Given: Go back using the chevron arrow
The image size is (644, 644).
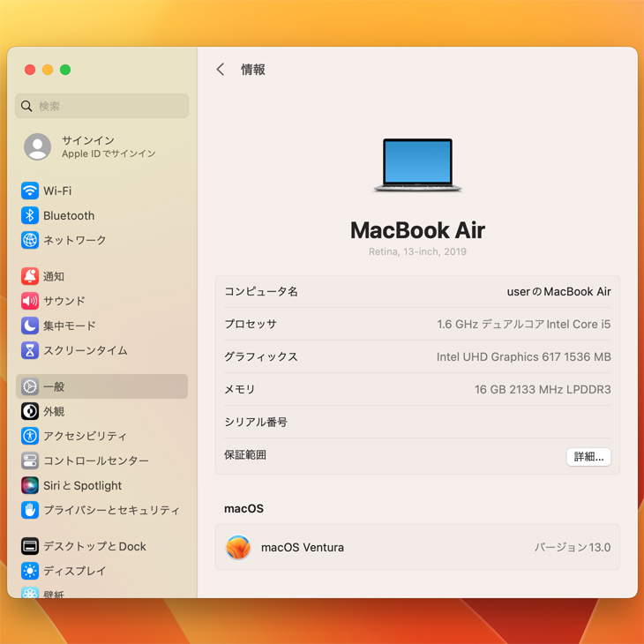Looking at the screenshot, I should point(221,70).
